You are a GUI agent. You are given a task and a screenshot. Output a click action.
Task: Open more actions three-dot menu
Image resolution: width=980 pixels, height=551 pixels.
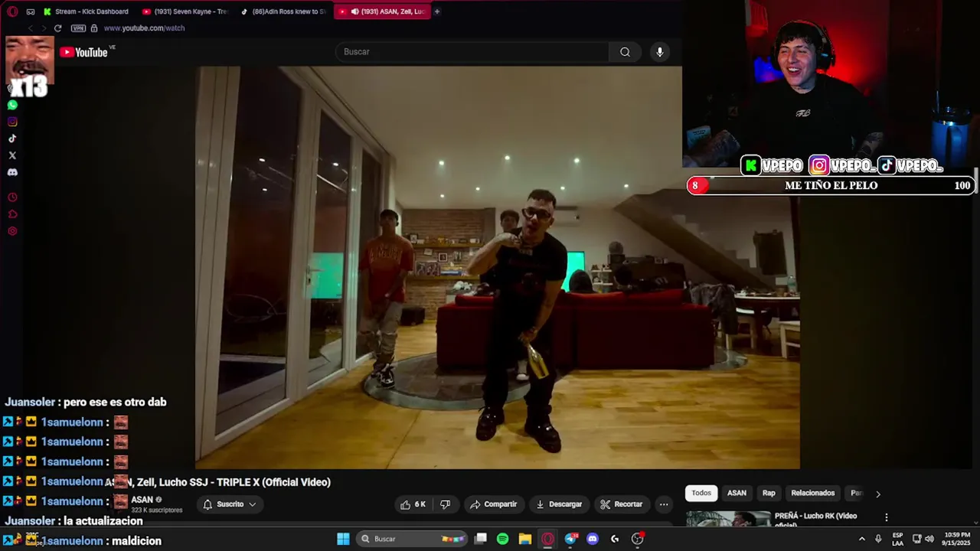pyautogui.click(x=664, y=504)
